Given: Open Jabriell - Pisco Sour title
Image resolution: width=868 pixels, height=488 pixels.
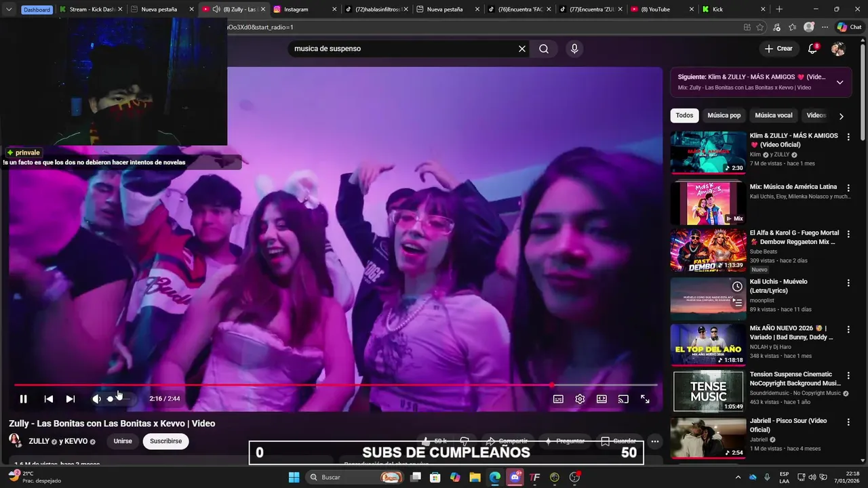Looking at the screenshot, I should click(788, 425).
